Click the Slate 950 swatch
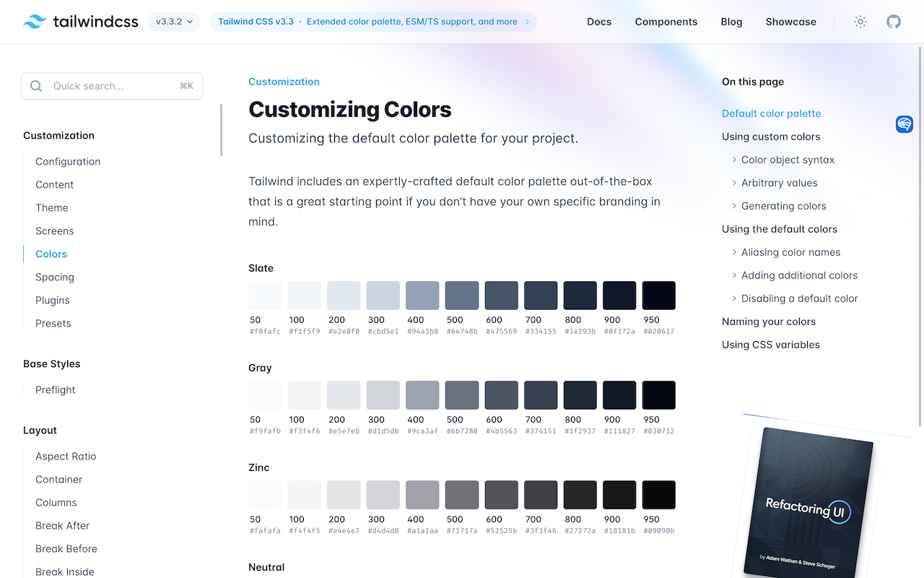 [x=658, y=296]
